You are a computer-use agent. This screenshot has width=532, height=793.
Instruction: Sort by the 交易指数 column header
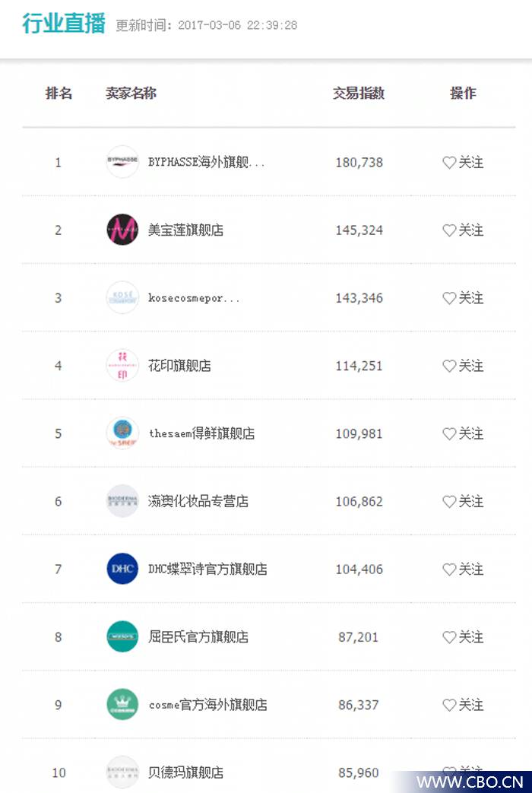[359, 94]
